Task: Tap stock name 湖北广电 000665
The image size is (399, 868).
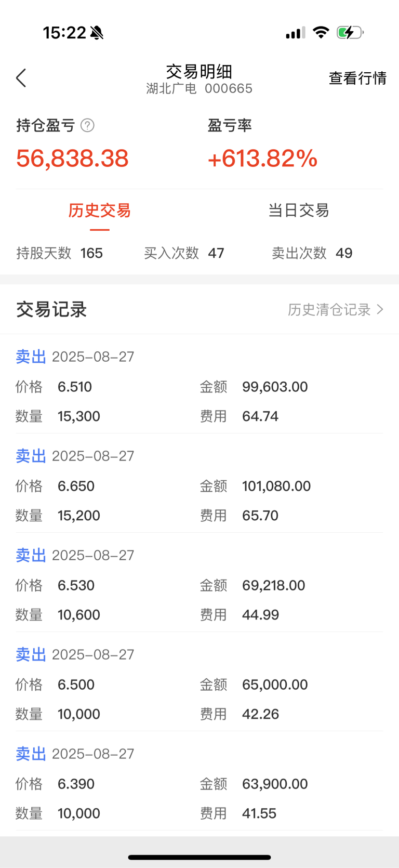Action: coord(199,88)
